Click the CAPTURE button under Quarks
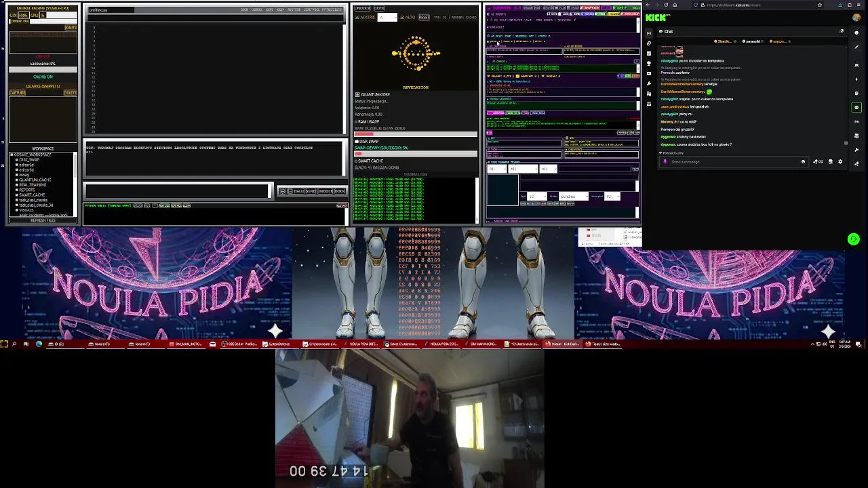 tap(18, 92)
